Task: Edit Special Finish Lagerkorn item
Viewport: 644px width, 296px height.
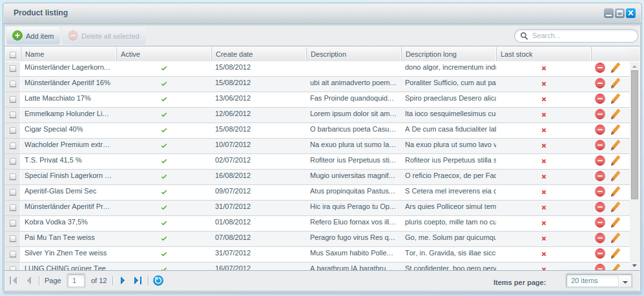Action: [615, 176]
